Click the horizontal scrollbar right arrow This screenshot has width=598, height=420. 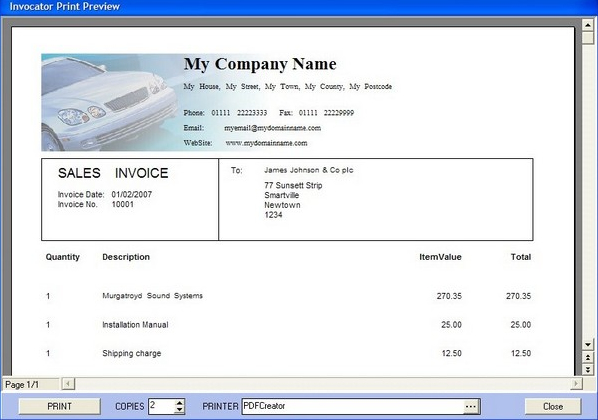(x=576, y=383)
